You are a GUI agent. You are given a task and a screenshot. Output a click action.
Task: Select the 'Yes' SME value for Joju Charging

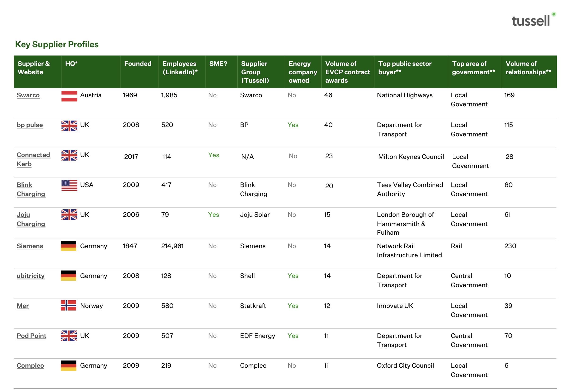(214, 215)
